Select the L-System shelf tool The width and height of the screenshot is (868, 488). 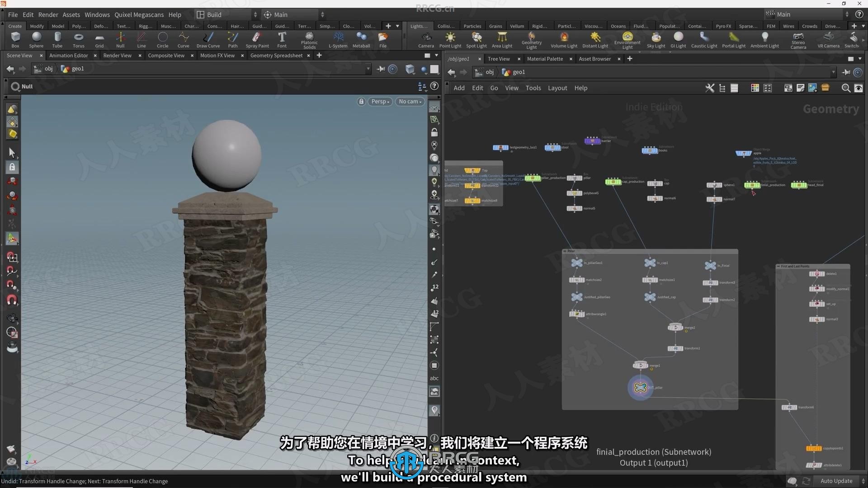click(338, 39)
